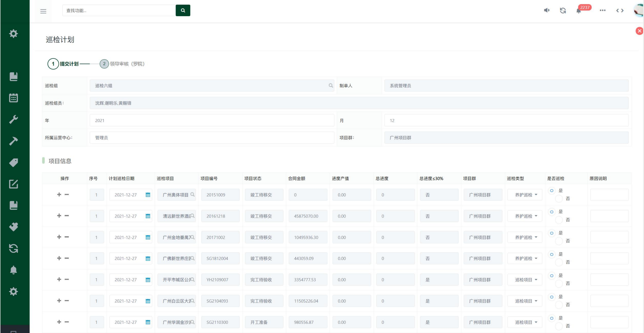Mute sound with speaker icon

click(x=547, y=10)
